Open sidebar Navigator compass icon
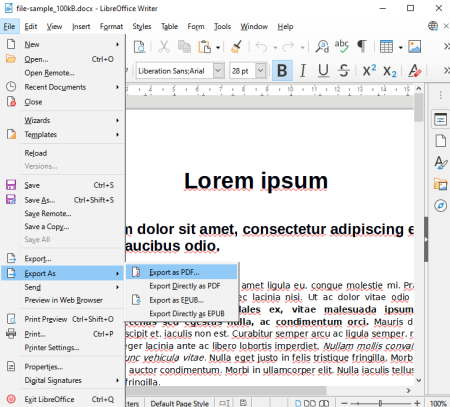450x407 pixels. [440, 205]
